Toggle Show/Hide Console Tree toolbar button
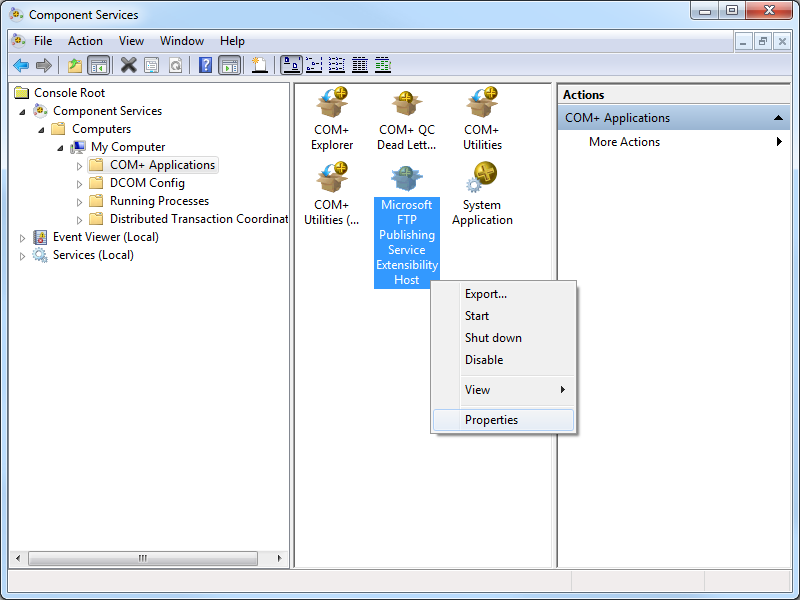Image resolution: width=800 pixels, height=600 pixels. point(99,65)
